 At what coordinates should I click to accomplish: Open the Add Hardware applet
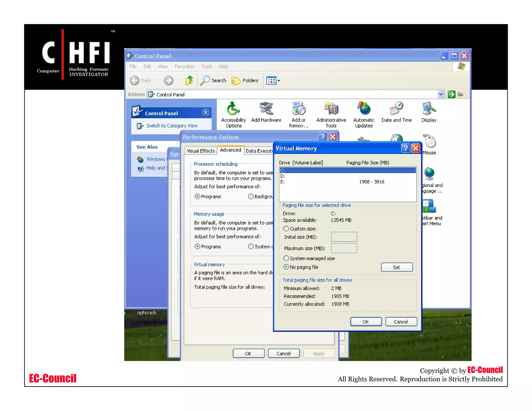tap(266, 109)
